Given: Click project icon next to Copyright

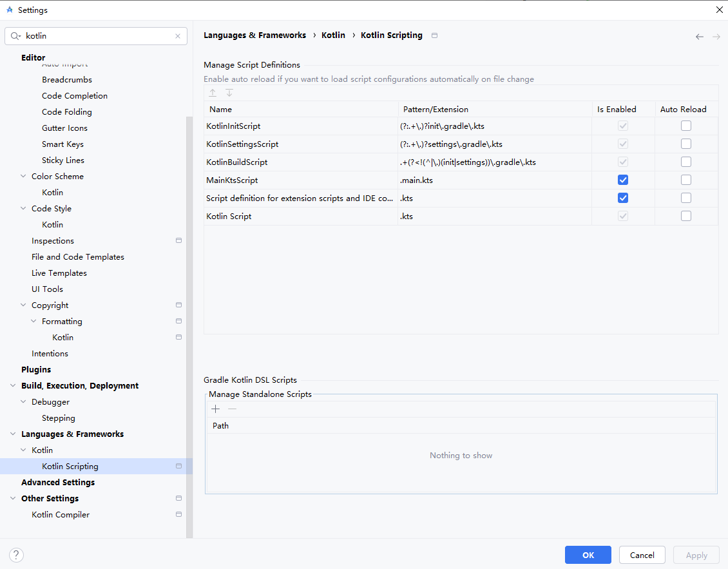Looking at the screenshot, I should coord(178,305).
